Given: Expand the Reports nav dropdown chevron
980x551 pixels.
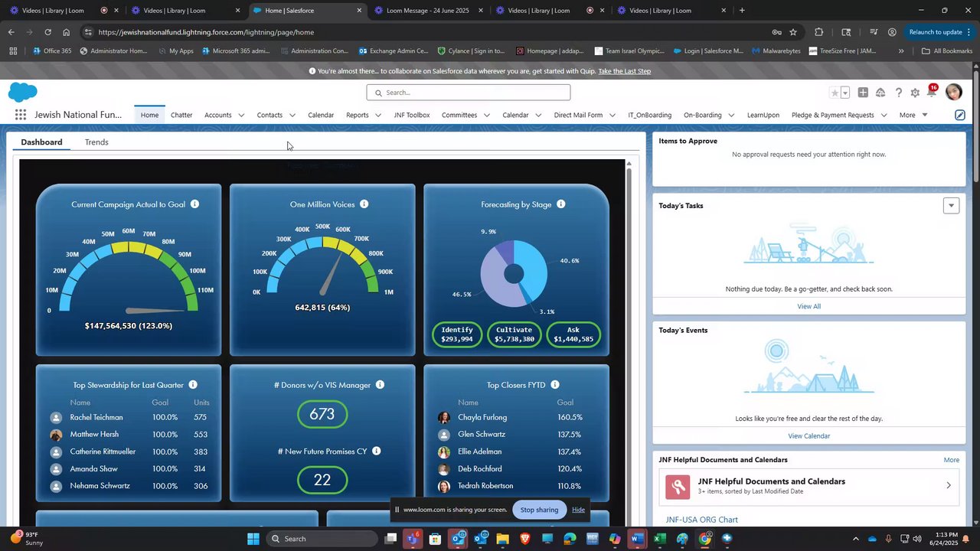Looking at the screenshot, I should [x=378, y=116].
